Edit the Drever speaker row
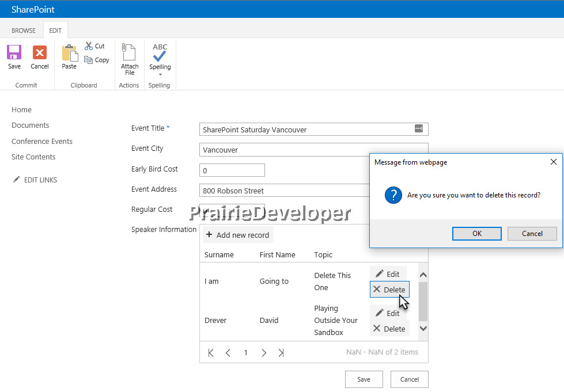The image size is (564, 392). [x=388, y=313]
